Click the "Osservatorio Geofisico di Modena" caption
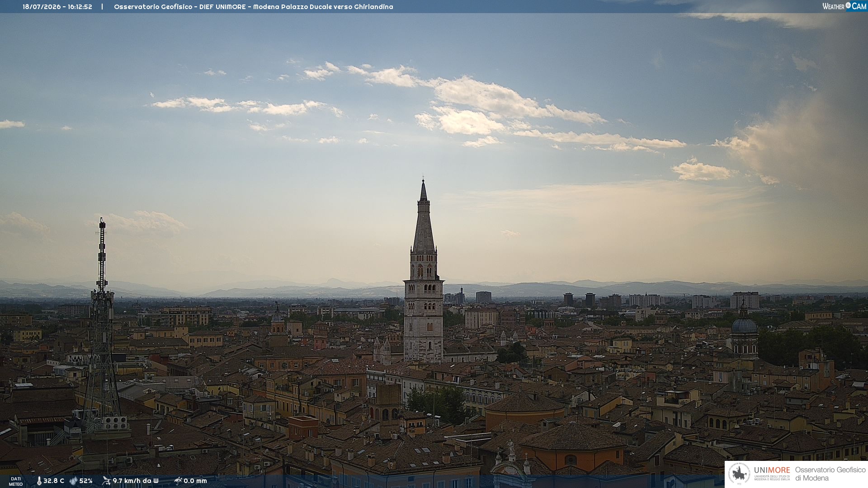The height and width of the screenshot is (488, 868). coord(830,474)
